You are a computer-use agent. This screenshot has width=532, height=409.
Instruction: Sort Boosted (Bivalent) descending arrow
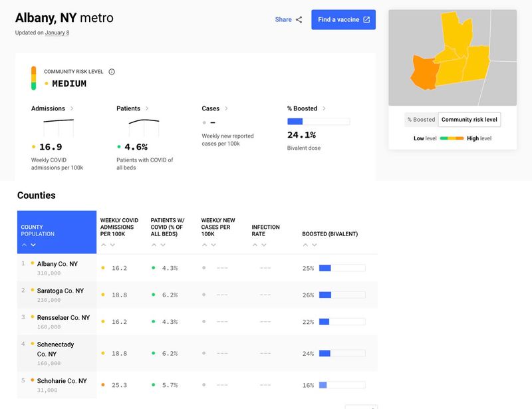[315, 245]
